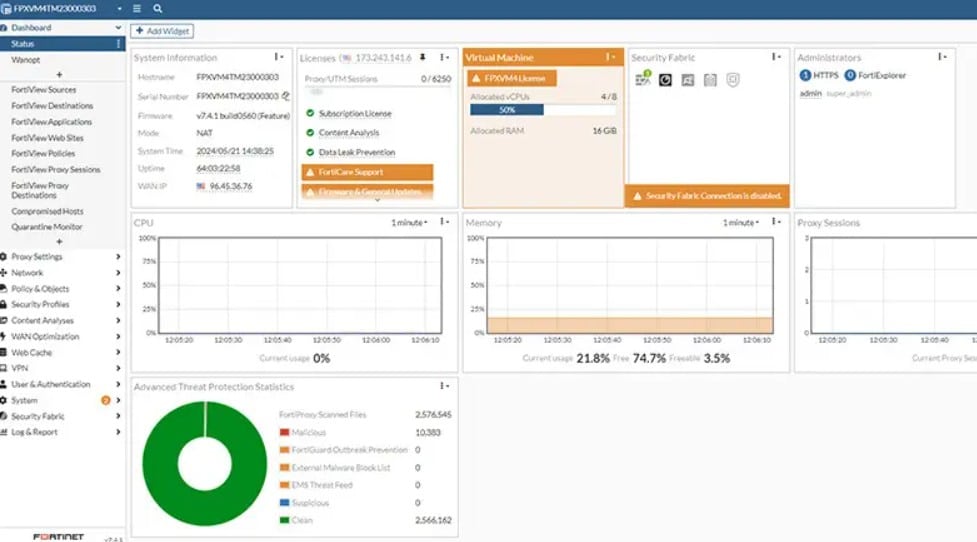This screenshot has width=977, height=542.
Task: Click Security Fabric Connection disabled warning
Action: point(707,196)
